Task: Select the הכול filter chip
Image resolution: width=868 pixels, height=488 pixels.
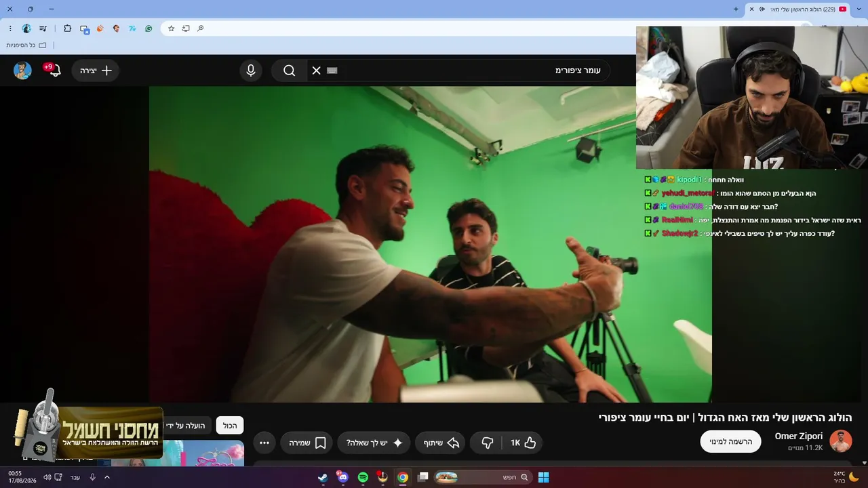Action: [x=230, y=425]
